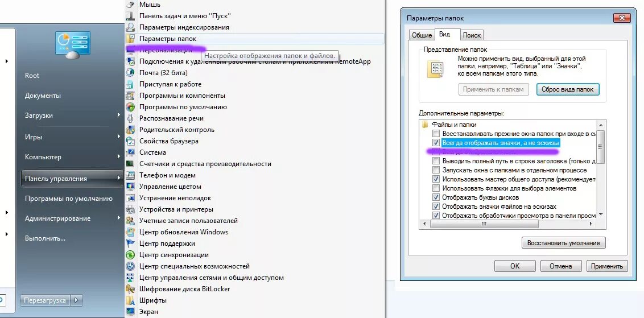Click the Центр поддержки flag icon
This screenshot has width=644, height=318.
(130, 243)
